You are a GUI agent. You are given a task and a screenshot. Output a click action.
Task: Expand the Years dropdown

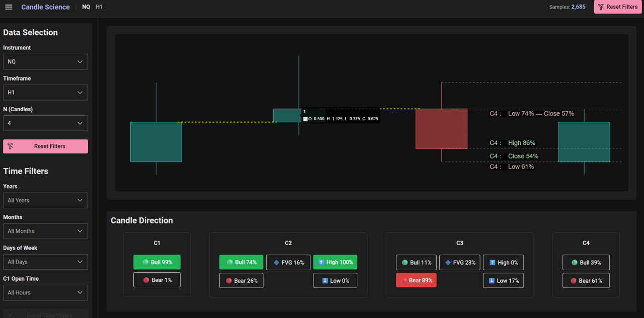click(x=45, y=200)
